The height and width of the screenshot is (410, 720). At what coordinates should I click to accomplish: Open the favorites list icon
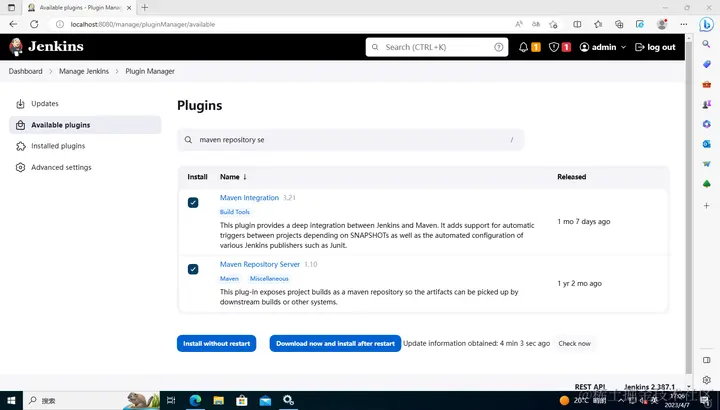598,24
